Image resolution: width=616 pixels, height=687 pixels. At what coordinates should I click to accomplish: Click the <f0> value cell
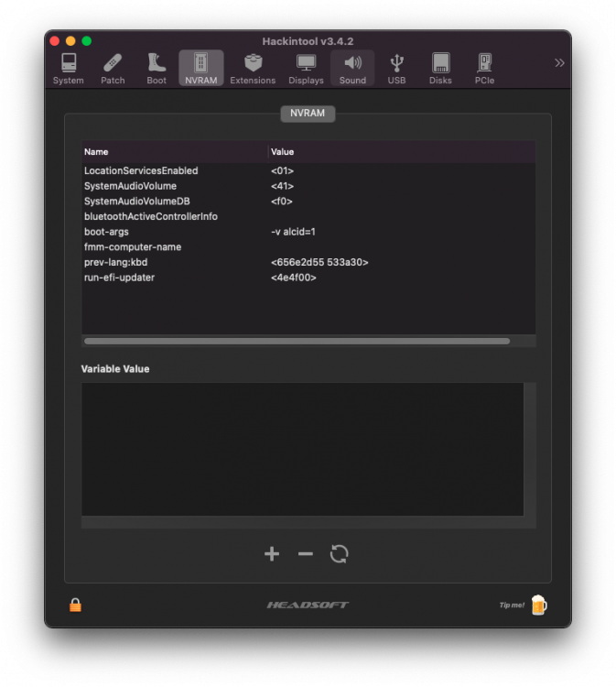point(282,202)
